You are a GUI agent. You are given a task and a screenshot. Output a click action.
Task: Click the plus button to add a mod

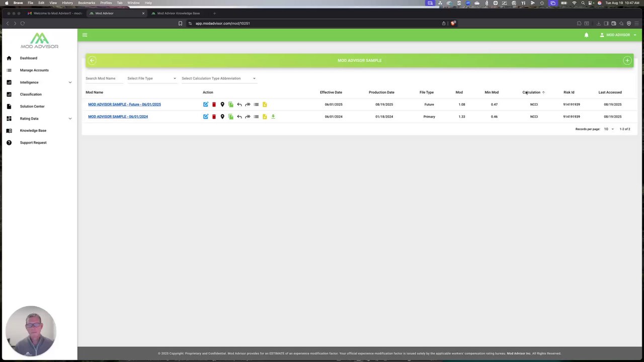click(627, 60)
